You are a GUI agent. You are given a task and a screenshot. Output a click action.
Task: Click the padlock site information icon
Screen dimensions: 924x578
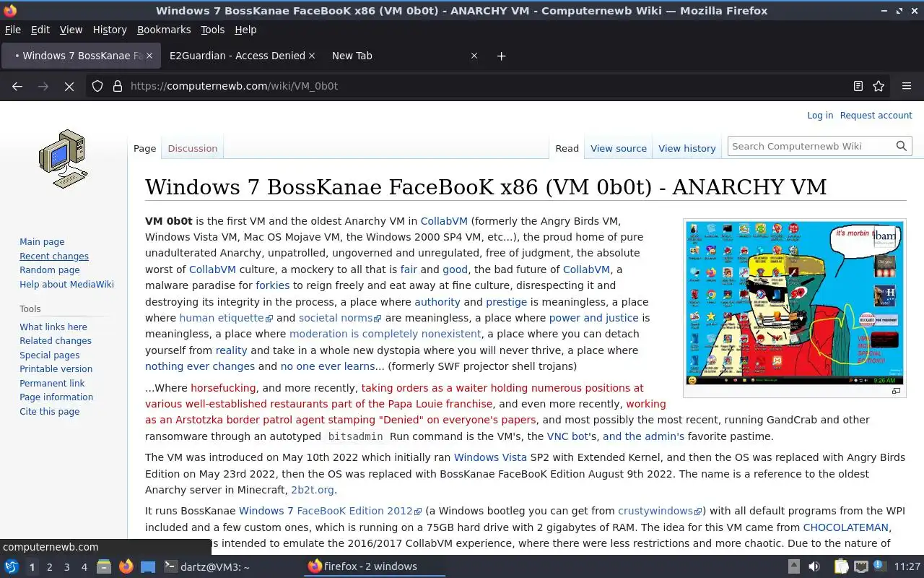(x=117, y=86)
